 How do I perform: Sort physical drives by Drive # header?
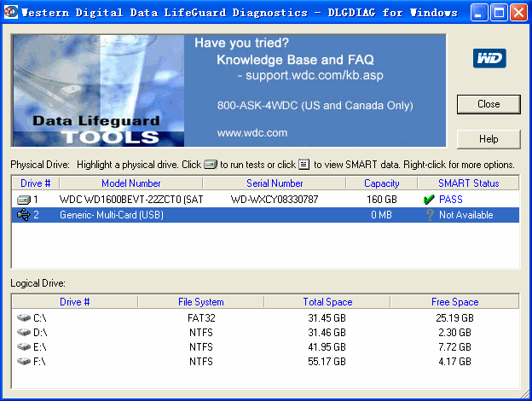pyautogui.click(x=35, y=183)
